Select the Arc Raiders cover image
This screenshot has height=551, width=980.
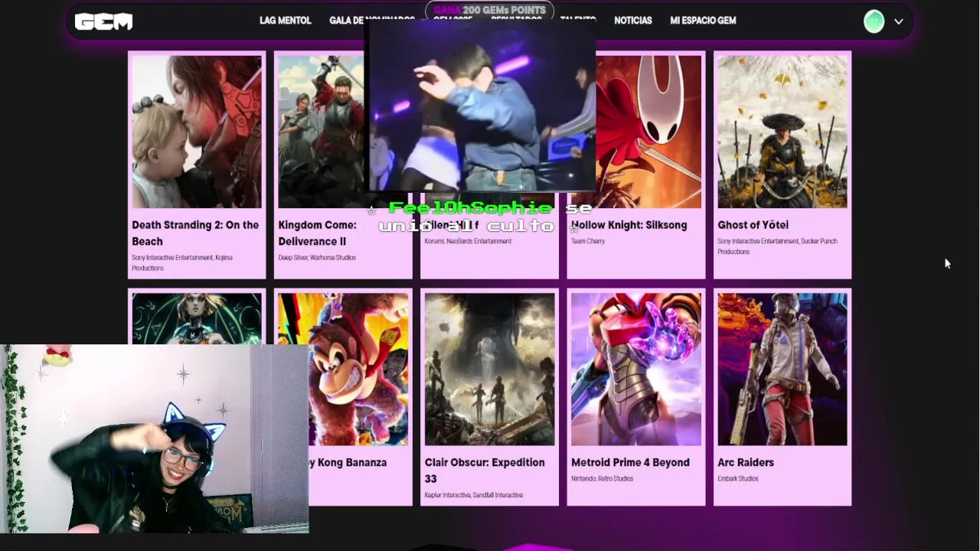click(782, 369)
